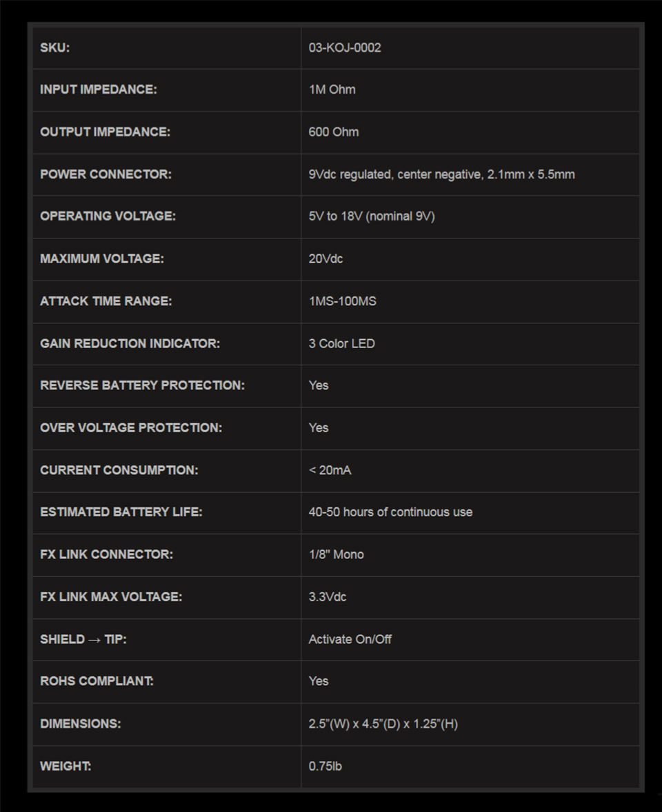The height and width of the screenshot is (812, 662).
Task: Select the Power Connector specification text
Action: tap(441, 174)
